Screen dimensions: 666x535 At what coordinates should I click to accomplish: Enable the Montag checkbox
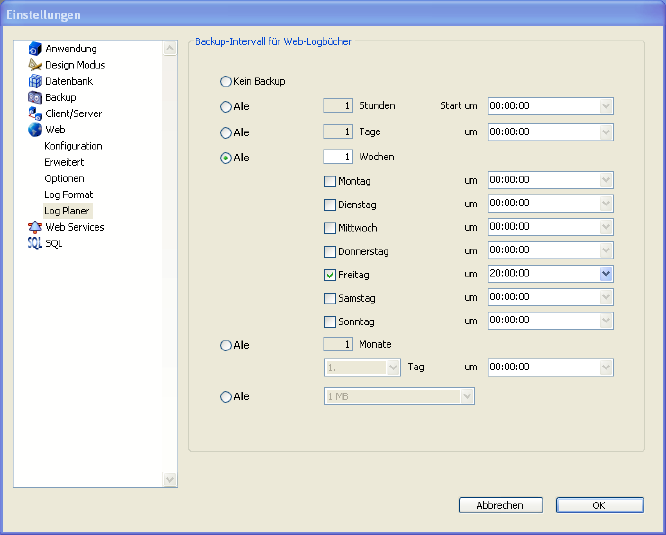[330, 181]
